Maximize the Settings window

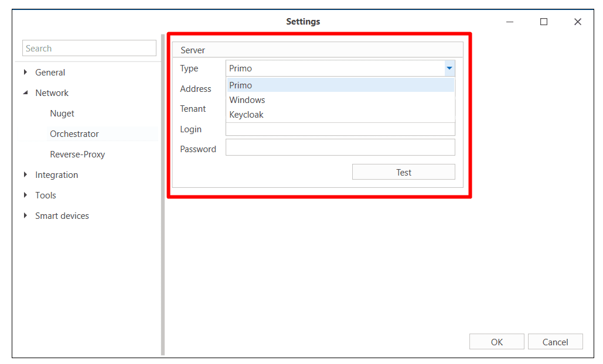(544, 22)
